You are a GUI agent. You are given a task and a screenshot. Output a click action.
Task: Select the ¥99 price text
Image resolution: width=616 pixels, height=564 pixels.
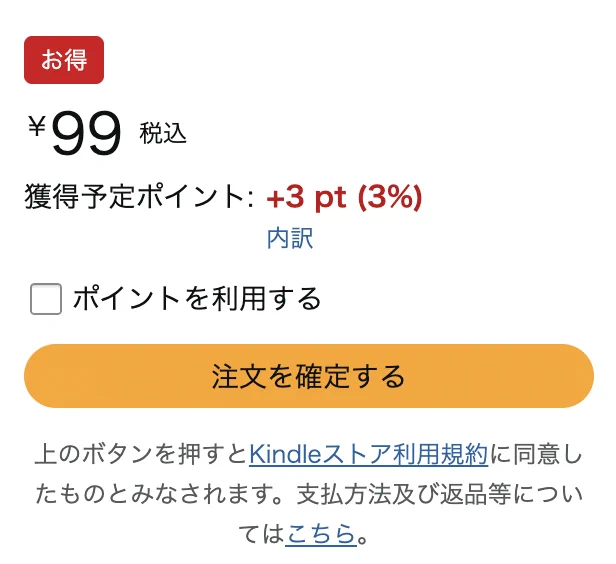[75, 133]
